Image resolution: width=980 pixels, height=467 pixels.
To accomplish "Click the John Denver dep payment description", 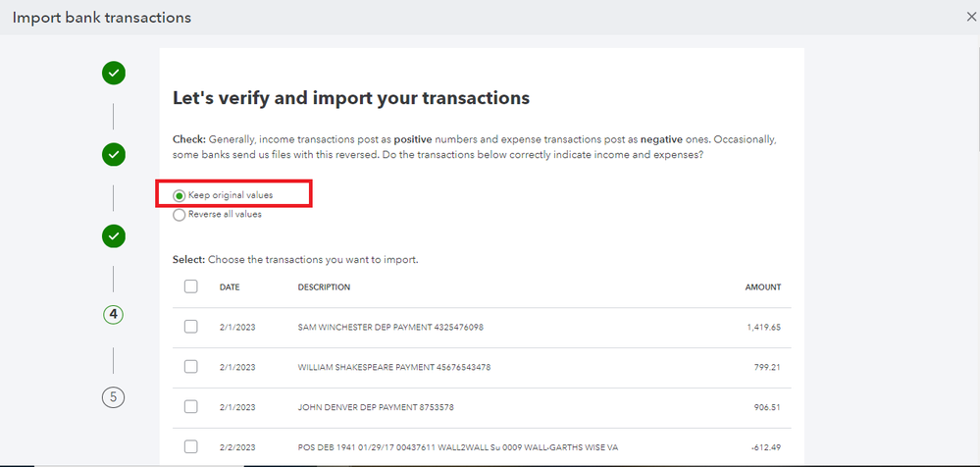I will tap(376, 407).
